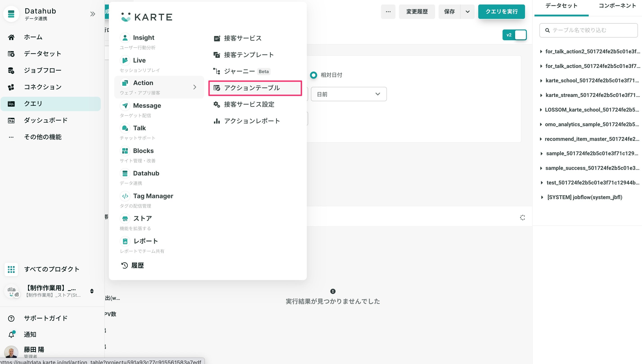
Task: Click the ストア store icon
Action: (x=125, y=218)
